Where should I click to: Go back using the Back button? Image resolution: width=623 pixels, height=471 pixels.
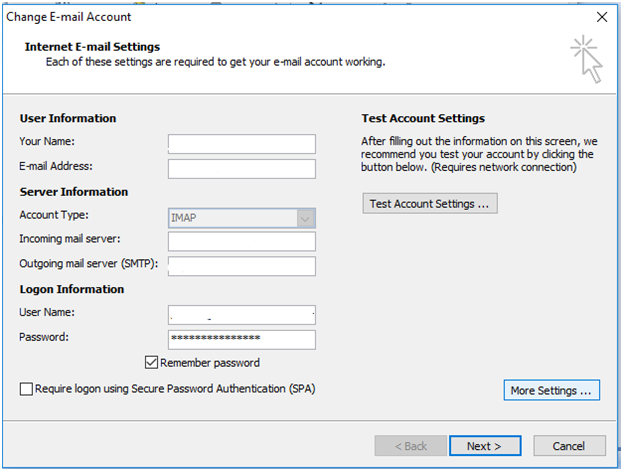click(408, 446)
